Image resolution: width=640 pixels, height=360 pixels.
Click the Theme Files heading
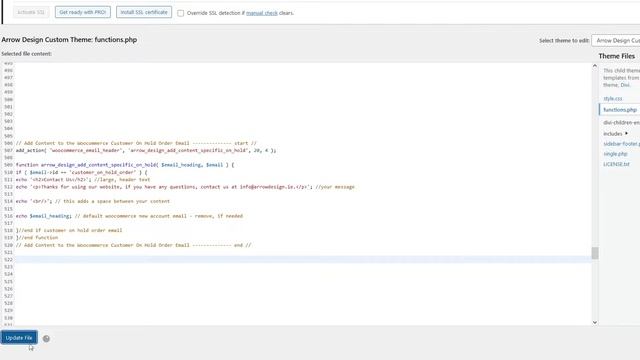[x=616, y=56]
